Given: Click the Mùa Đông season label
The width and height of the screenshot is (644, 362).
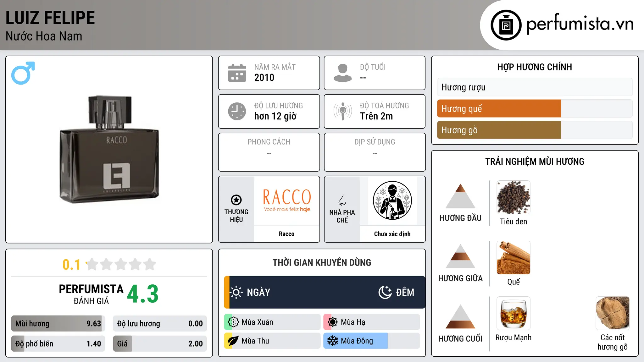Looking at the screenshot, I should click(x=357, y=341).
